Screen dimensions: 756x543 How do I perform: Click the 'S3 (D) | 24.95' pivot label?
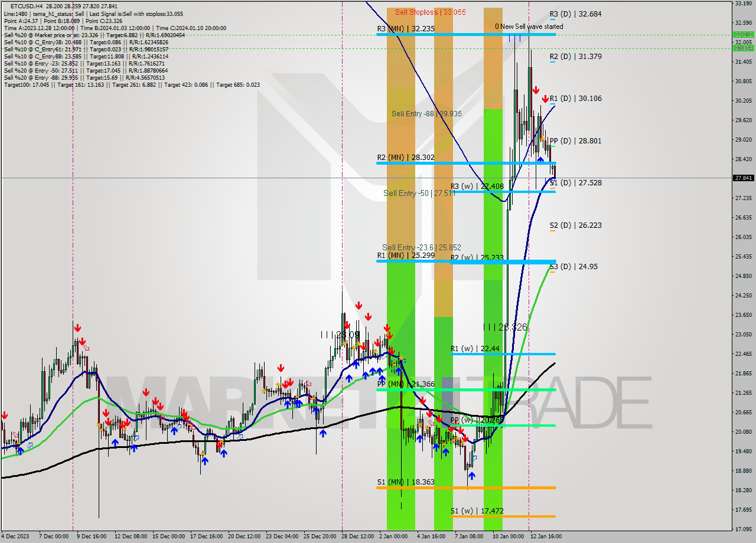[x=573, y=267]
